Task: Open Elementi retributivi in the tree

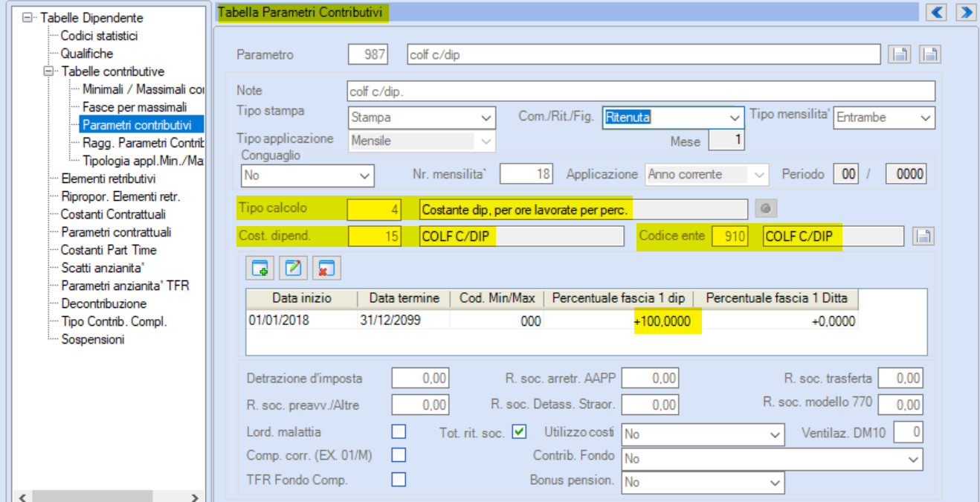Action: click(x=109, y=178)
